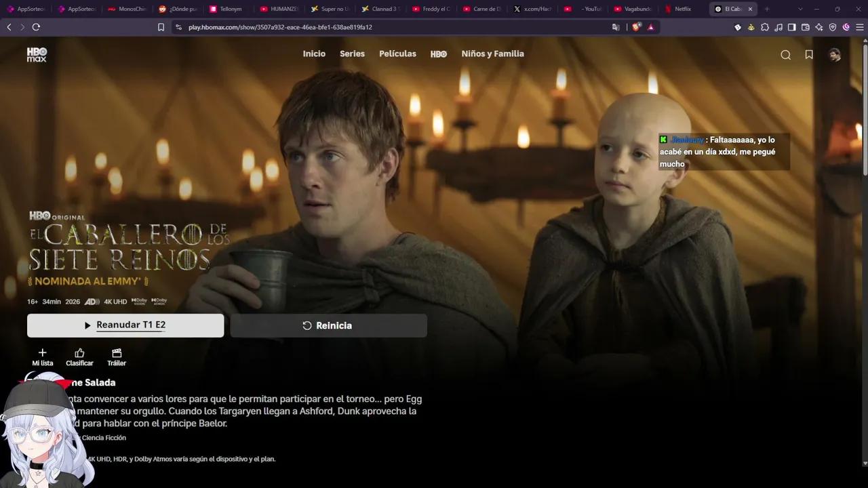Click the Dolby Vision badge
This screenshot has width=868, height=488.
[x=139, y=301]
